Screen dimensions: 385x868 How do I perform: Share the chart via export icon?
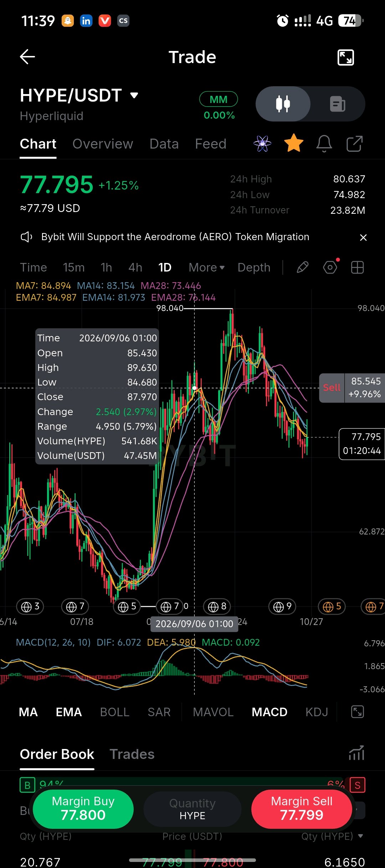pyautogui.click(x=354, y=144)
